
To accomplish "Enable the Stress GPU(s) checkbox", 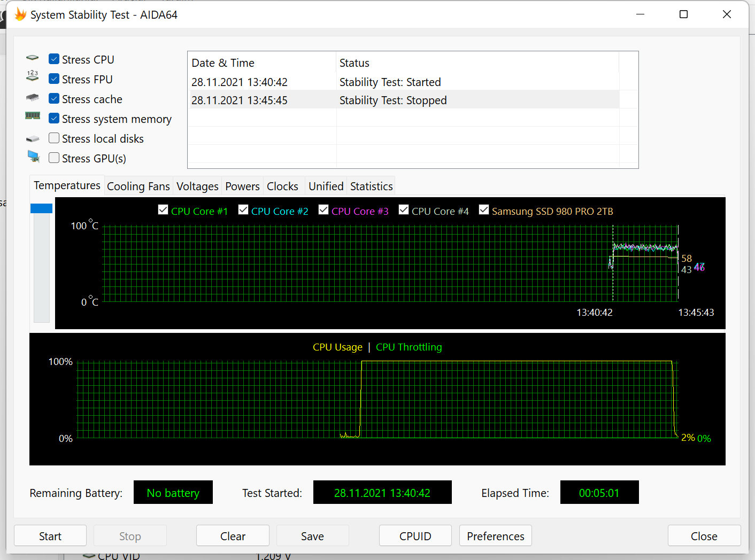I will 54,158.
